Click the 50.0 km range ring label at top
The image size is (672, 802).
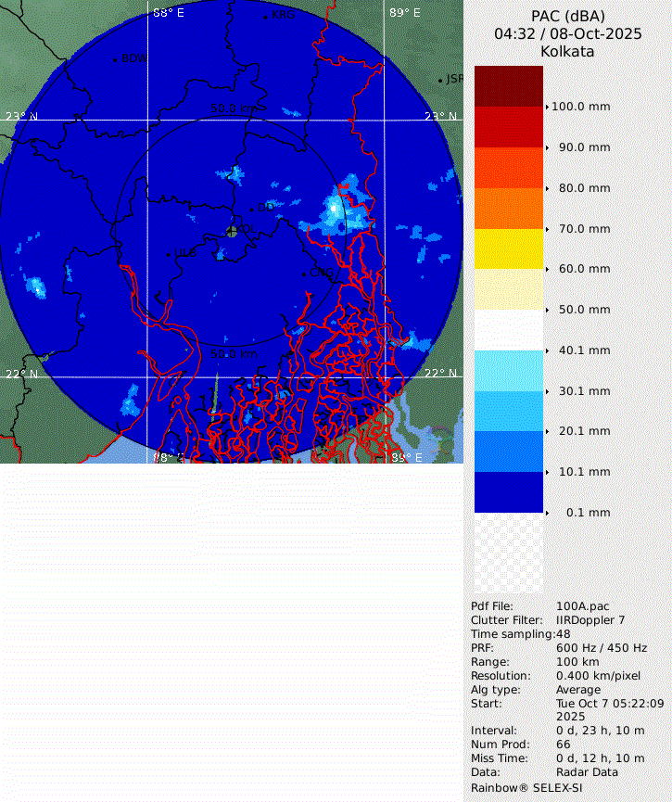[x=235, y=108]
